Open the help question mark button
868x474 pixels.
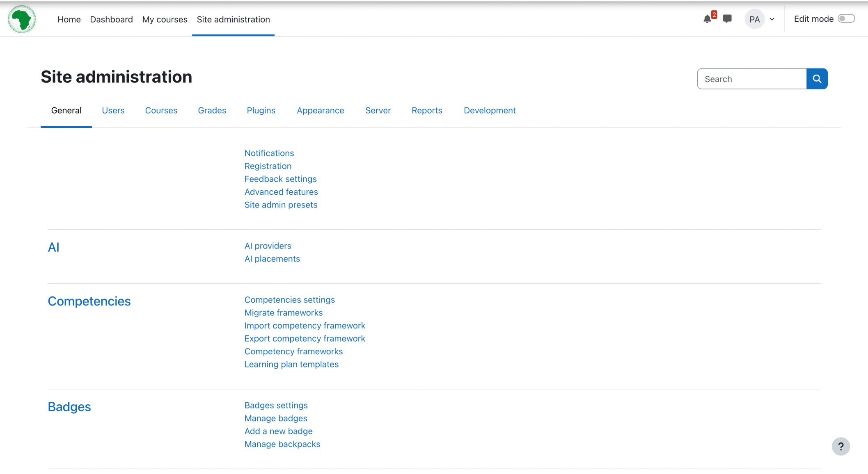841,446
